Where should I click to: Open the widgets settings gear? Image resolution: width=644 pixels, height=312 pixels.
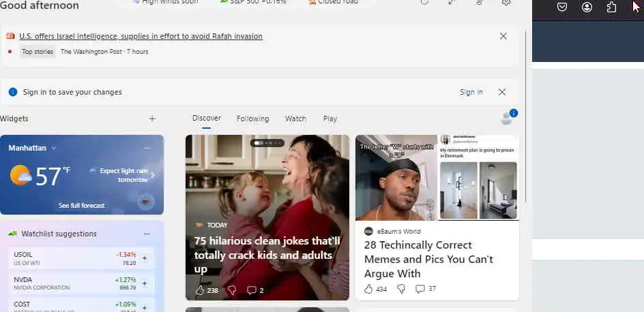point(506,2)
